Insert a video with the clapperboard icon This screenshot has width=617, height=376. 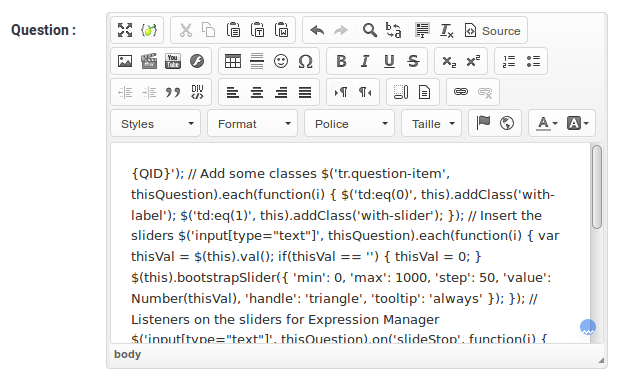(x=149, y=61)
